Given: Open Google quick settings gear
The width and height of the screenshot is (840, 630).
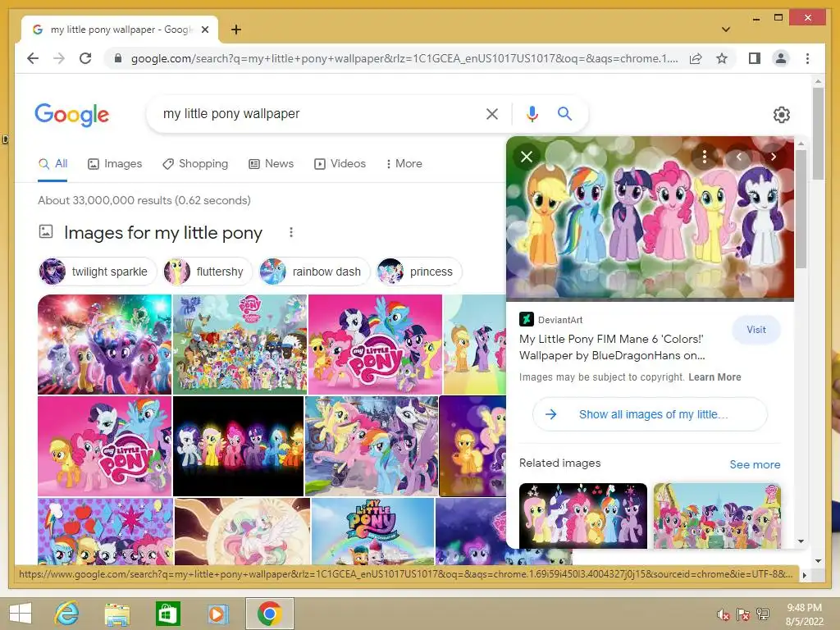Looking at the screenshot, I should click(781, 115).
